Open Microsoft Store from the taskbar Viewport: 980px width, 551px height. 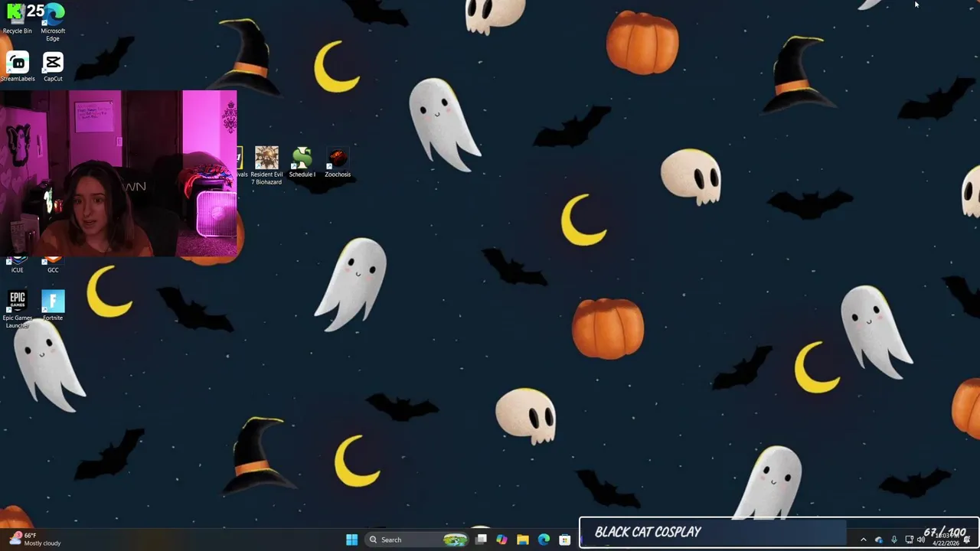click(565, 540)
